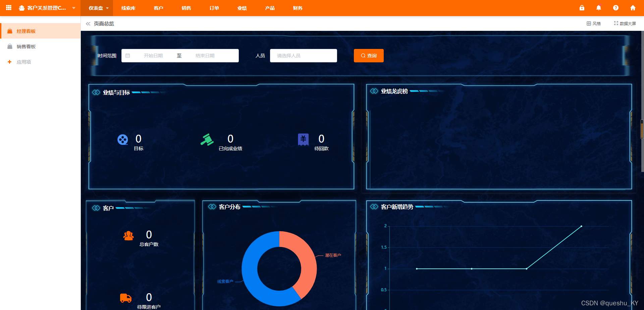Open the help question mark icon
The width and height of the screenshot is (644, 310).
[x=616, y=8]
